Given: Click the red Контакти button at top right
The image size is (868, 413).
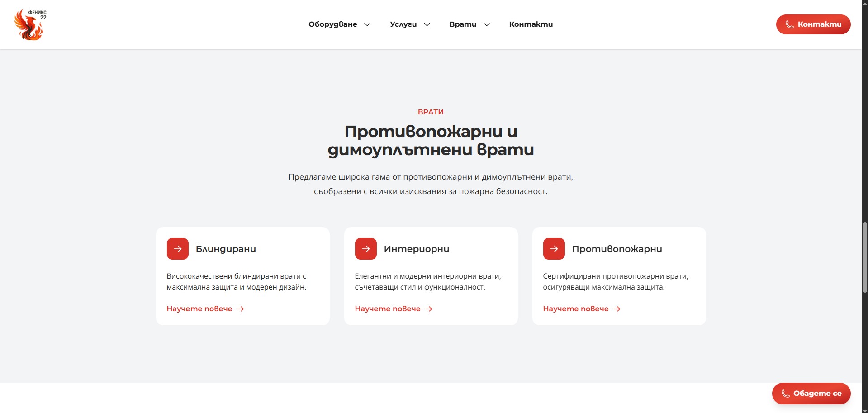Looking at the screenshot, I should point(813,24).
